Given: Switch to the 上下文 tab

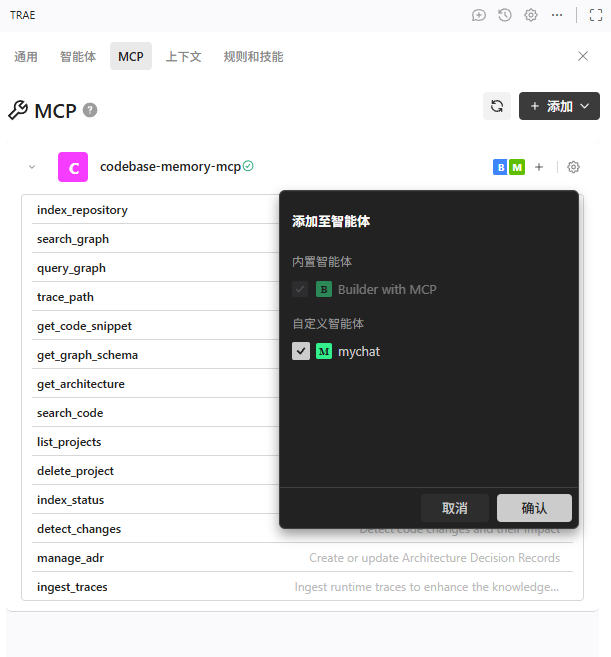Looking at the screenshot, I should (184, 56).
